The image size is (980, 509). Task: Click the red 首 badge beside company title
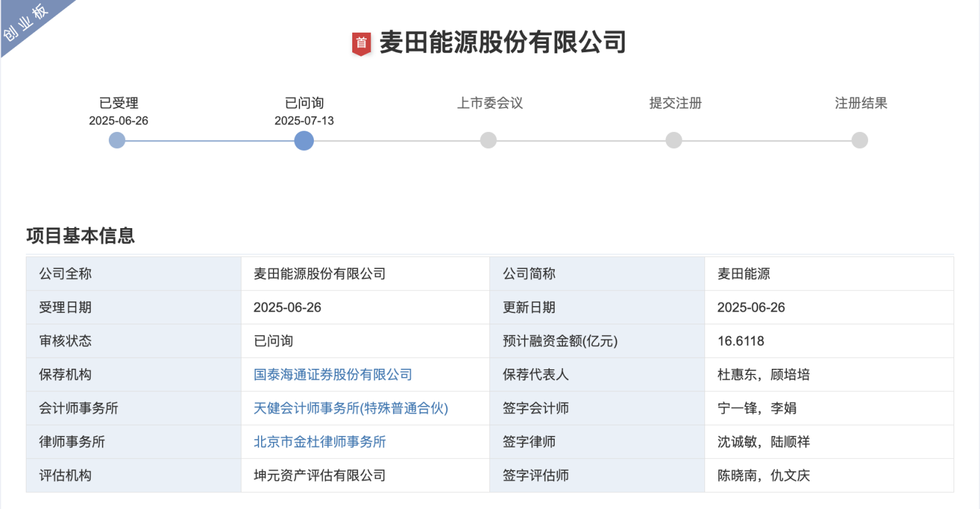361,43
